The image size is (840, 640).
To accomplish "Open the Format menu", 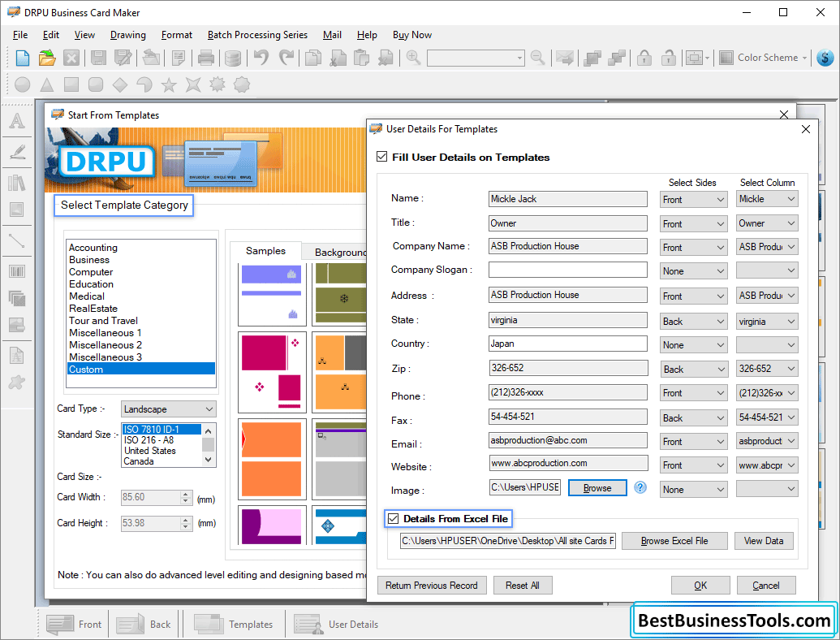I will click(x=177, y=35).
